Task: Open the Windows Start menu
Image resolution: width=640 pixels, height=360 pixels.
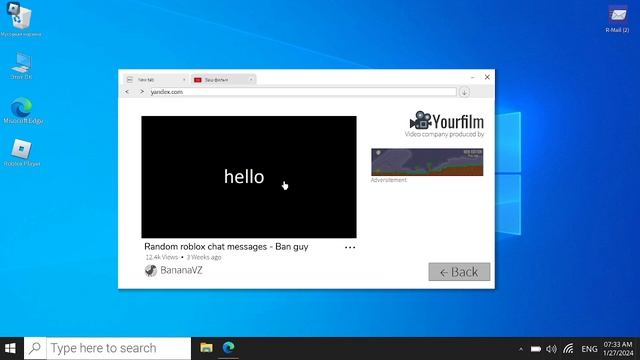Action: tap(11, 348)
